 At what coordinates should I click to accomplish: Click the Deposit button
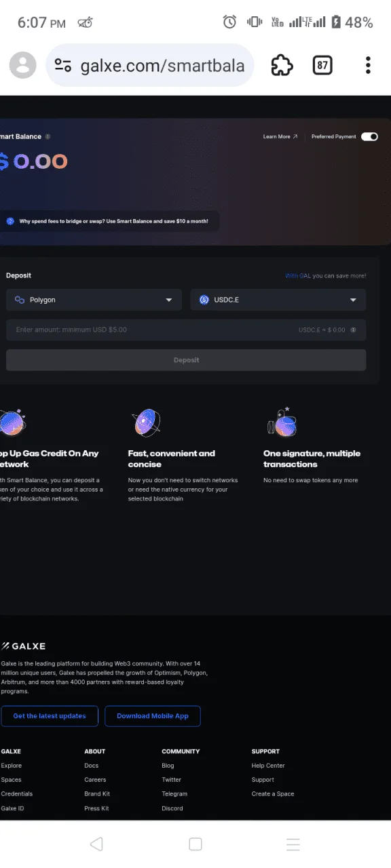(186, 360)
